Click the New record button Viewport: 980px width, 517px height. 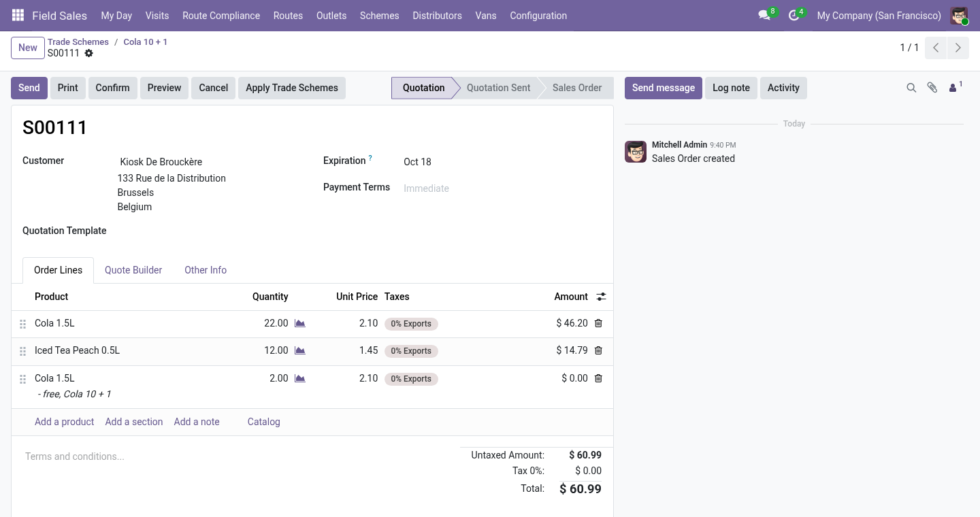coord(28,48)
